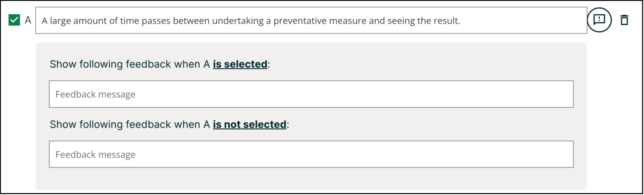
Task: Delete option A with the trash icon
Action: coord(624,20)
